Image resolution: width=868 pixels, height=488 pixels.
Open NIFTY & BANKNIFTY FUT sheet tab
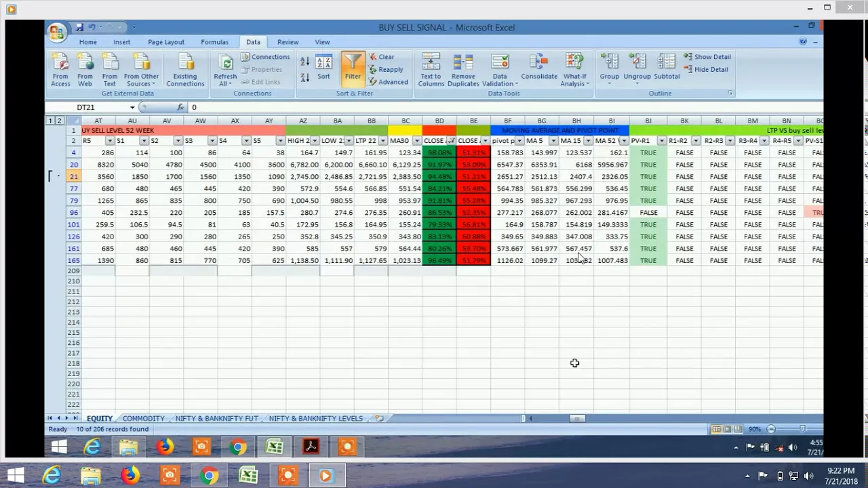(216, 418)
